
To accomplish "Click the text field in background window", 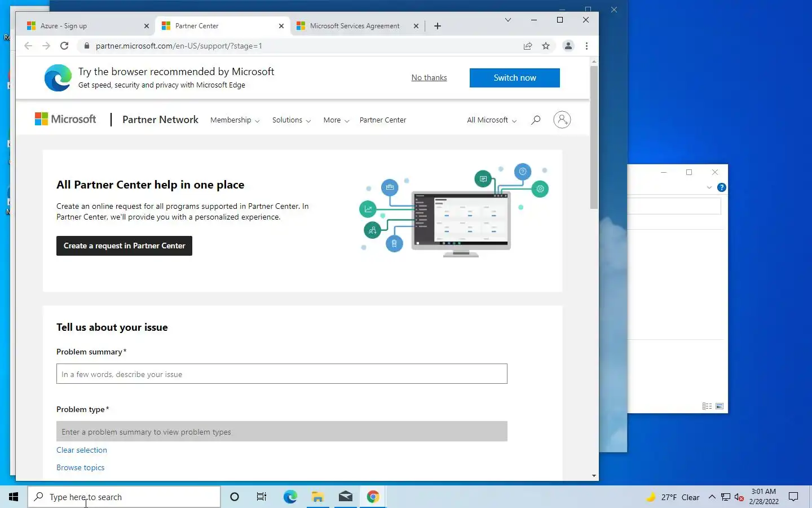I will pyautogui.click(x=674, y=206).
